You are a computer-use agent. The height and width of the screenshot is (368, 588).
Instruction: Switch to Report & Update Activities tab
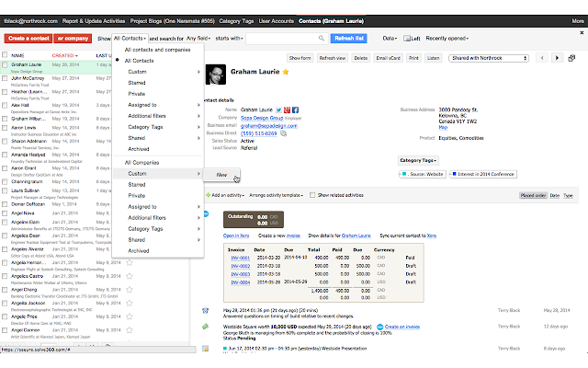click(x=94, y=21)
